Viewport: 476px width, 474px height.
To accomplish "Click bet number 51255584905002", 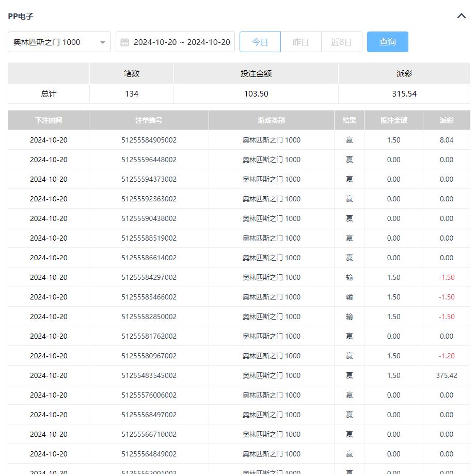I will click(x=149, y=140).
